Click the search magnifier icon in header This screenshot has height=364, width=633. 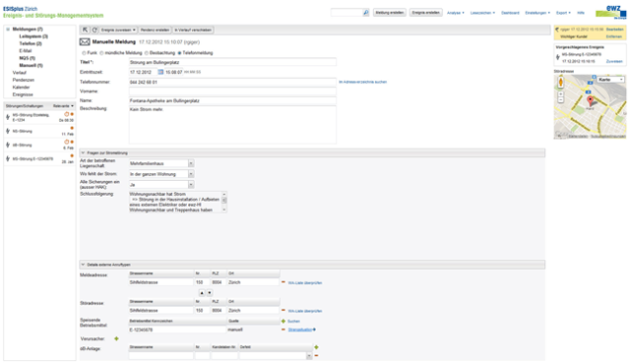click(x=366, y=13)
